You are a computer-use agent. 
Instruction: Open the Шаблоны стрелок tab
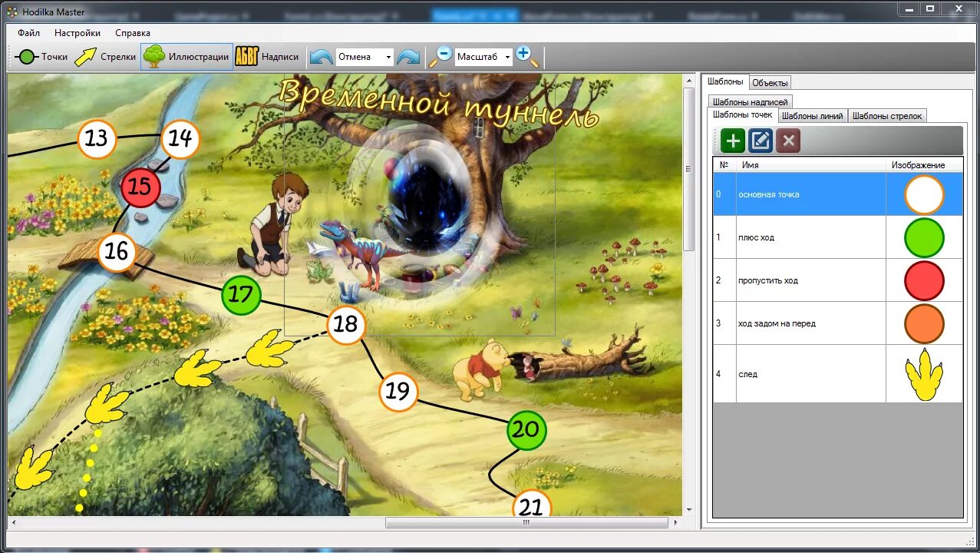(x=887, y=116)
